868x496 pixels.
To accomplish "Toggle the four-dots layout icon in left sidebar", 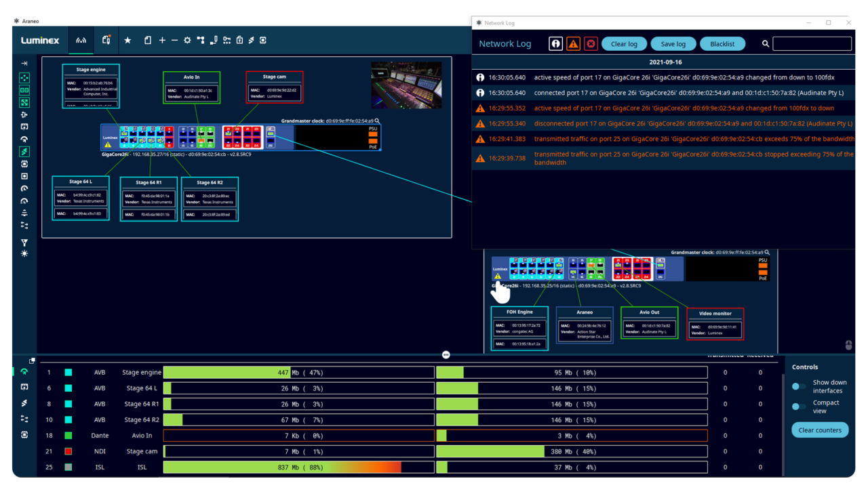I will click(24, 78).
